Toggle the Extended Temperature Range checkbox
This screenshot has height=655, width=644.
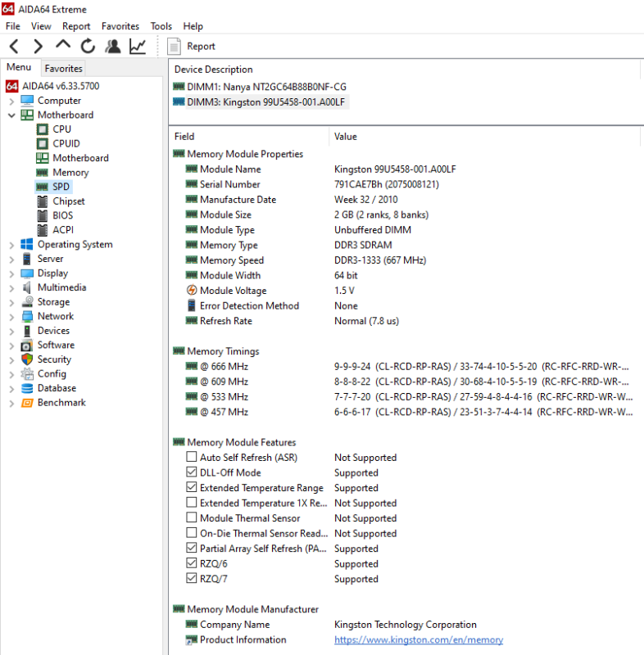tap(192, 487)
